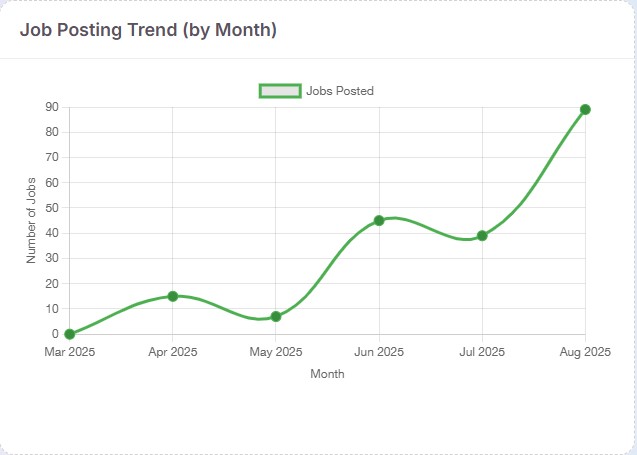Click the 90 y-axis tick label
Image resolution: width=637 pixels, height=455 pixels.
click(x=52, y=107)
